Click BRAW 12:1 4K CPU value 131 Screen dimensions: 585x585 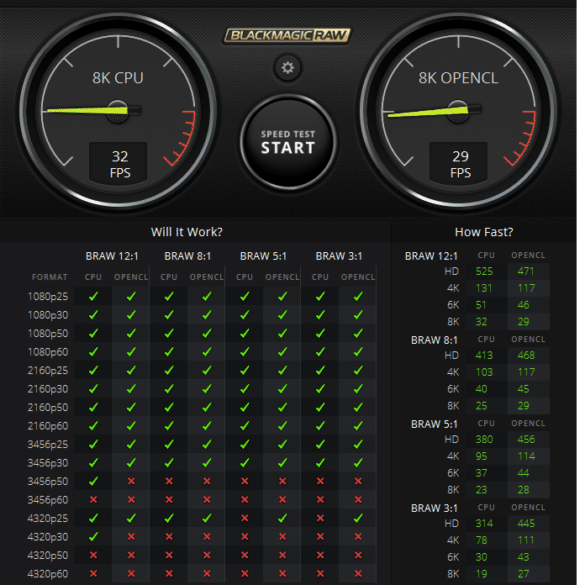coord(484,288)
